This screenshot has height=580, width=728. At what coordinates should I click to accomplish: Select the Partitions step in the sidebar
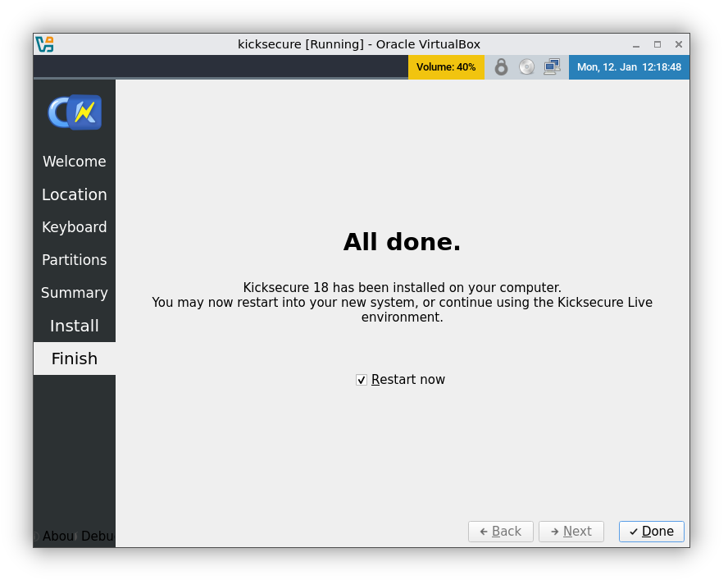(x=74, y=260)
